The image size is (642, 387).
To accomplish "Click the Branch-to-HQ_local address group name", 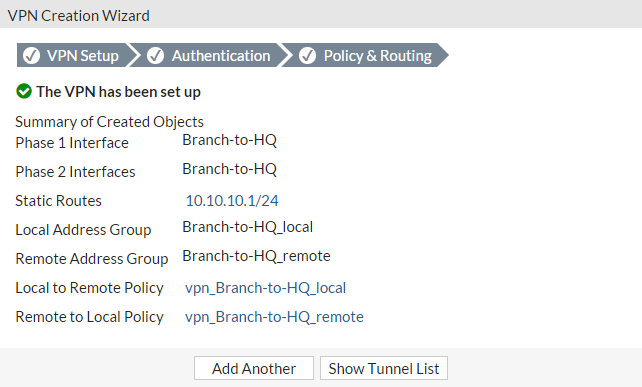I will tap(247, 227).
